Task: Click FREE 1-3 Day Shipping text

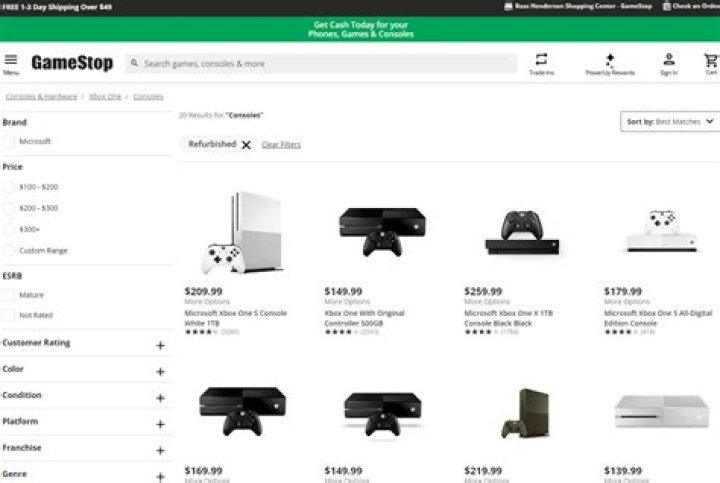Action: pyautogui.click(x=57, y=6)
